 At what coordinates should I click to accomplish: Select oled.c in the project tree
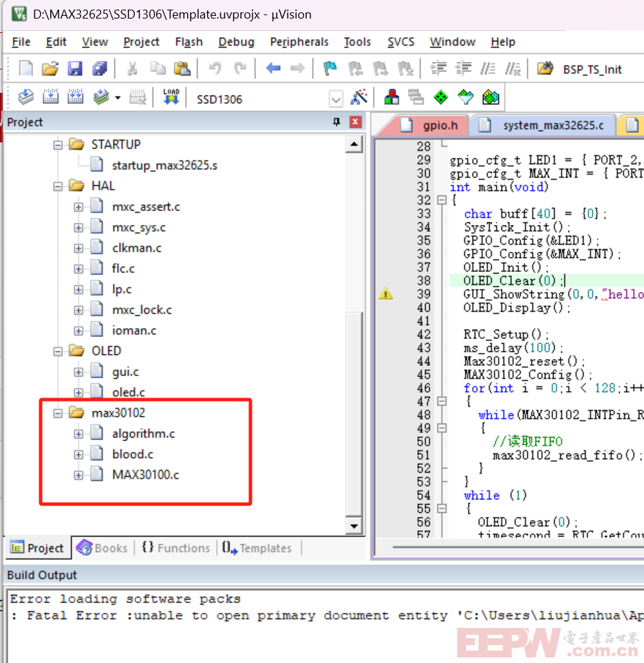coord(129,393)
